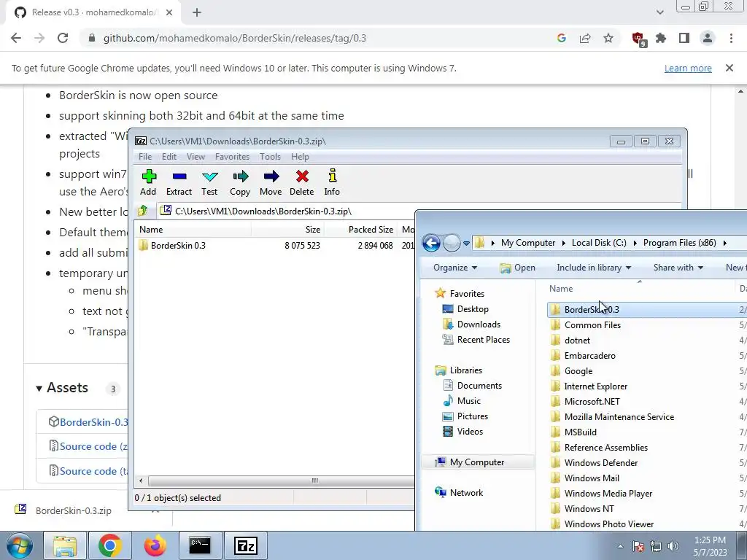Click the red Delete icon in 7-Zip
Viewport: 747px width, 560px height.
(x=301, y=182)
